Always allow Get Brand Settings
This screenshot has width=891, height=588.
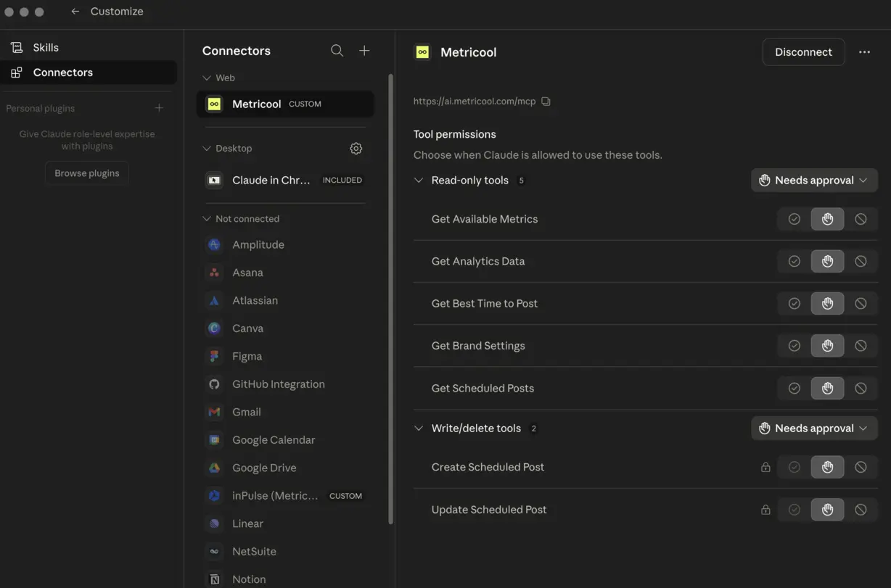[x=794, y=346]
